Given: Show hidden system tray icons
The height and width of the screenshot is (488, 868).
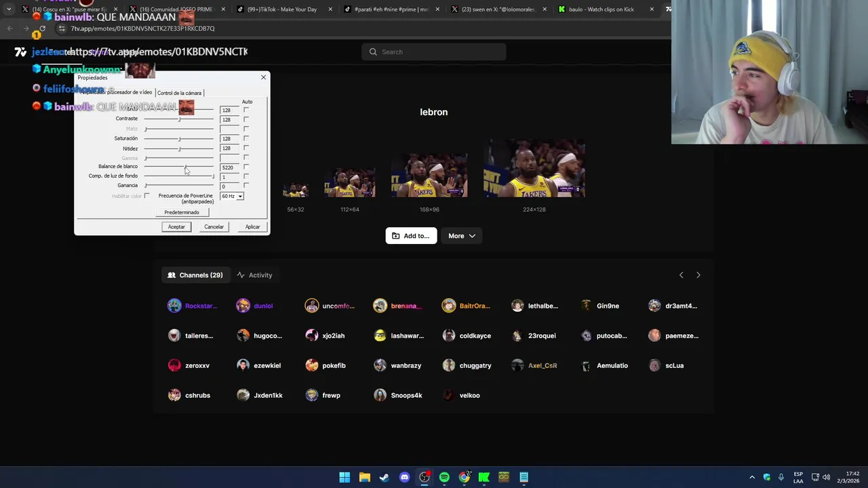Looking at the screenshot, I should [751, 477].
